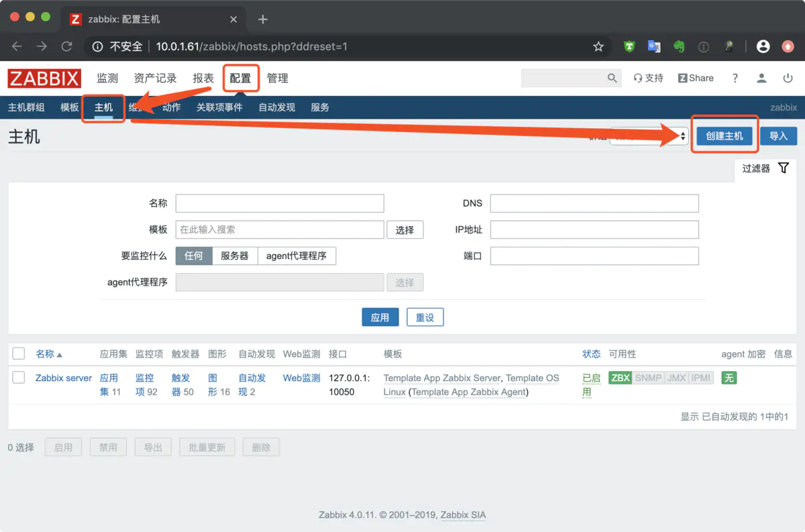Focus the IP地址 filter input
The width and height of the screenshot is (805, 532).
(594, 229)
